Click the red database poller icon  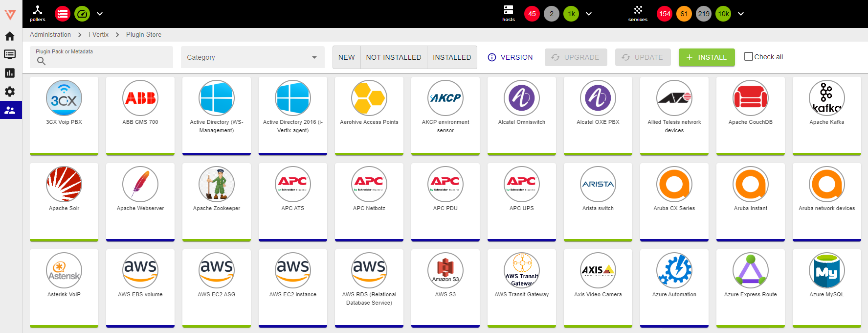coord(63,14)
